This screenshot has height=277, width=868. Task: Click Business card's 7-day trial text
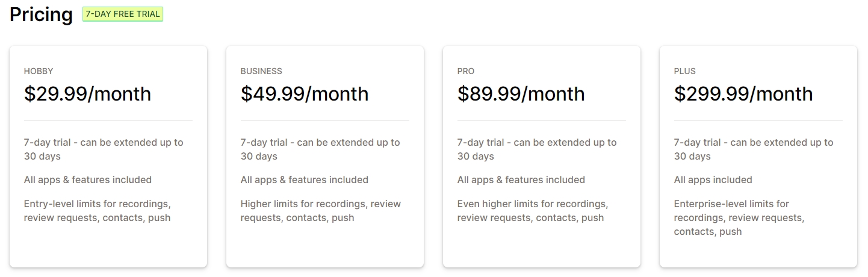pyautogui.click(x=320, y=149)
